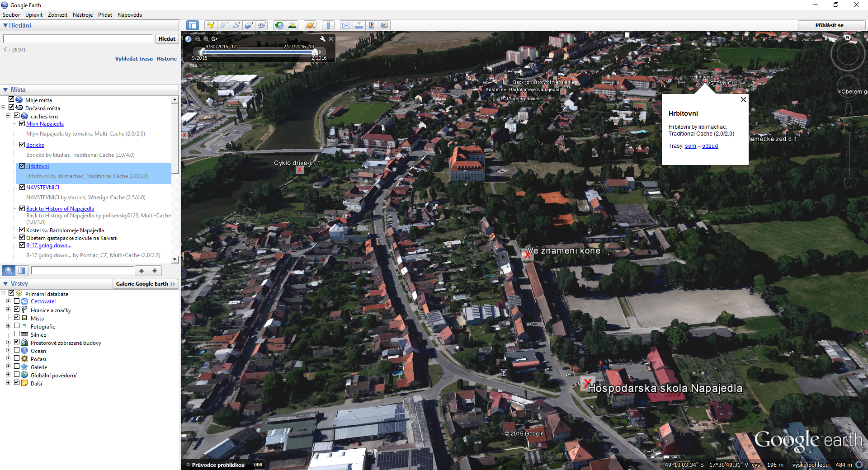Enable the Cestovatel layer checkbox
Screen dimensions: 868x470
coord(17,301)
